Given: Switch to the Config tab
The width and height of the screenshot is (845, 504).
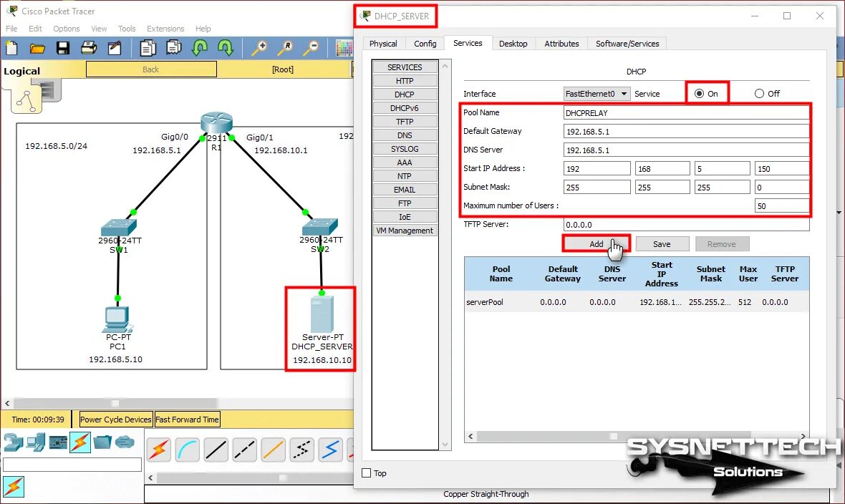Looking at the screenshot, I should coord(425,44).
